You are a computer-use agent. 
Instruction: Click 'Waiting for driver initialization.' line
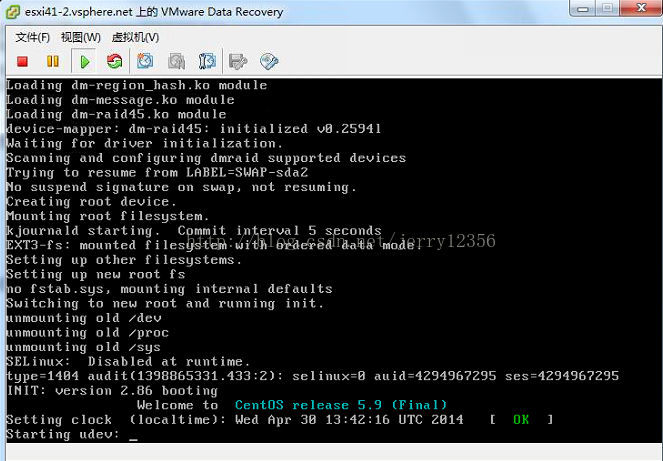[x=144, y=143]
